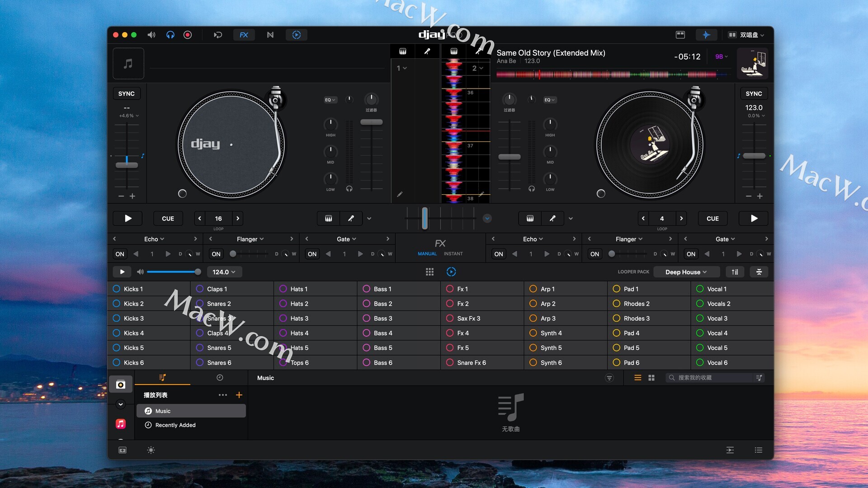Toggle SYNC on the right deck
The height and width of the screenshot is (488, 868).
(x=754, y=94)
